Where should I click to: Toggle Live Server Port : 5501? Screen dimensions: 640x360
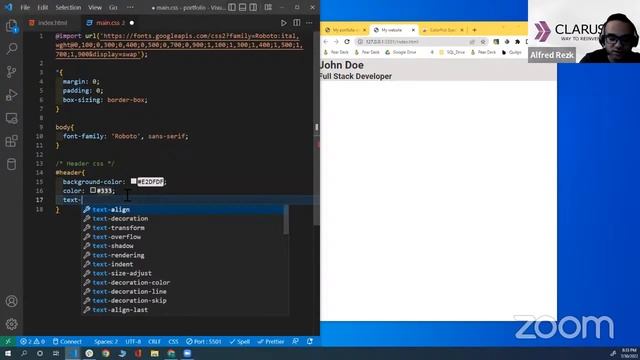[x=204, y=341]
